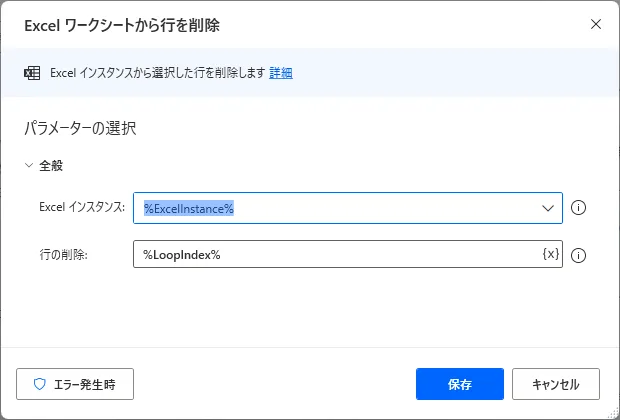The height and width of the screenshot is (420, 620).
Task: Click the Excel icon in the info banner
Action: tap(31, 73)
